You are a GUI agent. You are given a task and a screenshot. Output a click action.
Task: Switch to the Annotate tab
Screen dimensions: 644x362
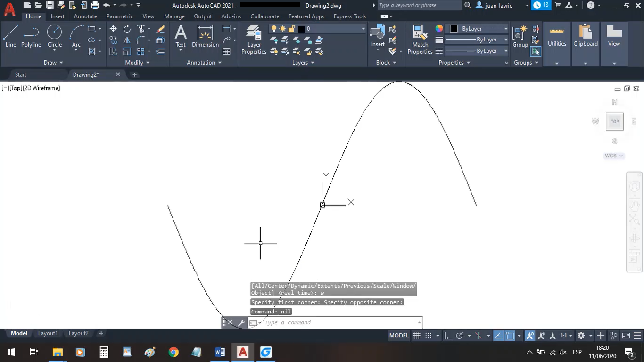coord(85,16)
